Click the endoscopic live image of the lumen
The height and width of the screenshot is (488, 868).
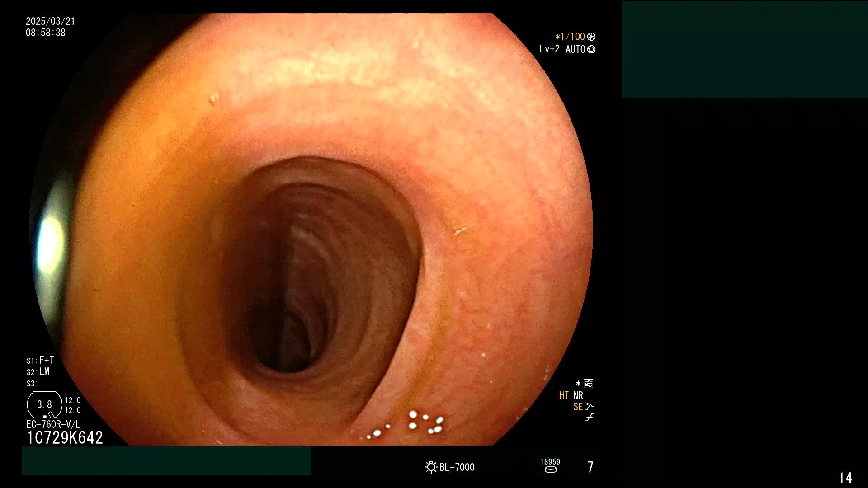tap(311, 230)
